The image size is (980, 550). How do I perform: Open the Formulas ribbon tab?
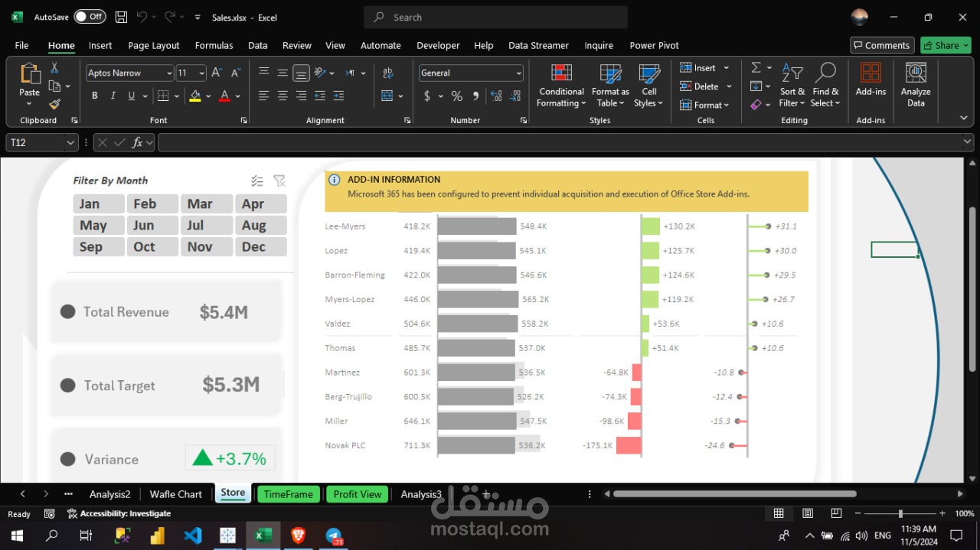(214, 45)
